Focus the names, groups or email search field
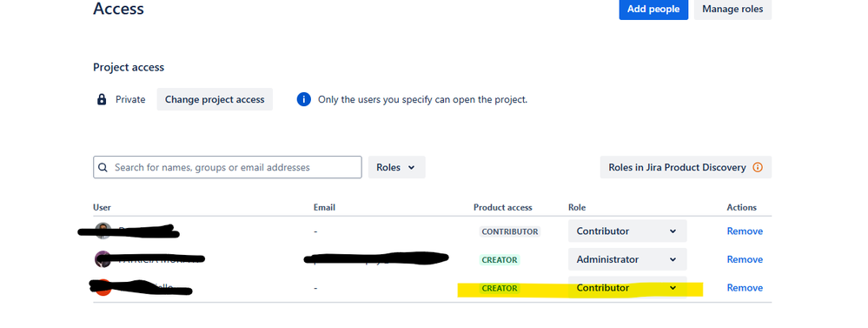This screenshot has width=868, height=328. (x=228, y=167)
